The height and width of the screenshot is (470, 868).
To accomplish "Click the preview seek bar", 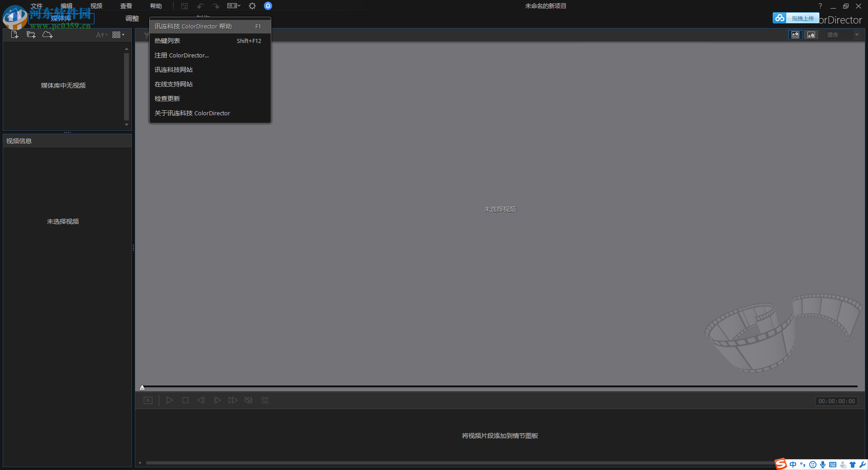I will coord(500,386).
